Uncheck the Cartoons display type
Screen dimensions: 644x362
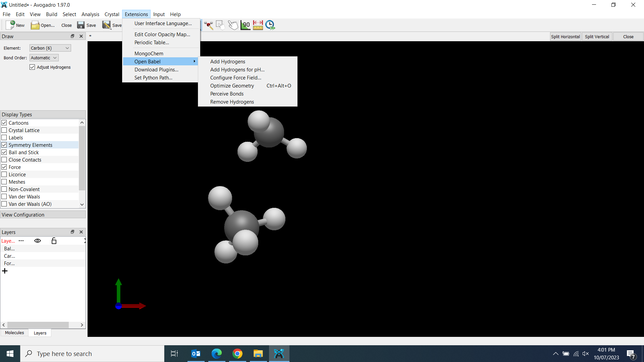[4, 123]
